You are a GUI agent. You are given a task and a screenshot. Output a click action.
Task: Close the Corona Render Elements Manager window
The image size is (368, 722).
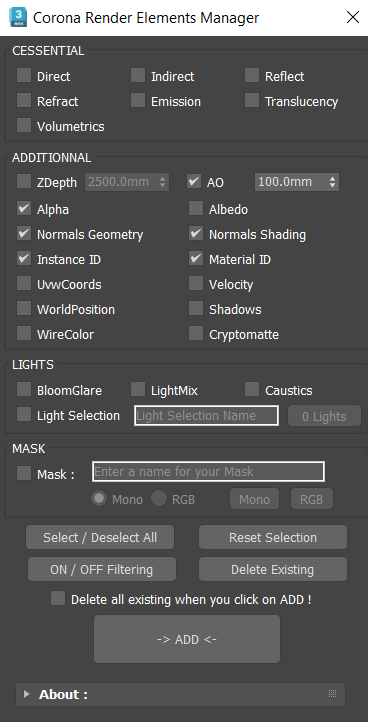point(353,18)
